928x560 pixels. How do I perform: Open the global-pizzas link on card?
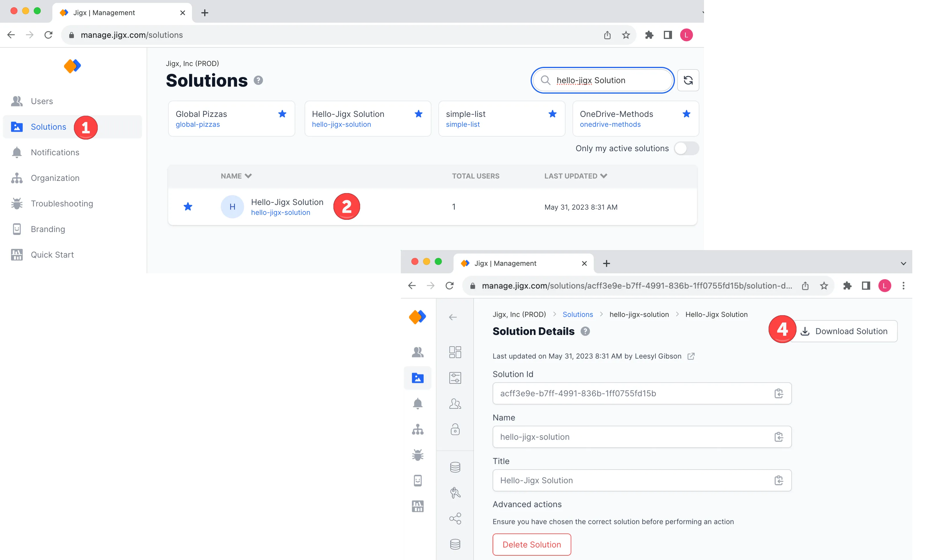pyautogui.click(x=198, y=124)
